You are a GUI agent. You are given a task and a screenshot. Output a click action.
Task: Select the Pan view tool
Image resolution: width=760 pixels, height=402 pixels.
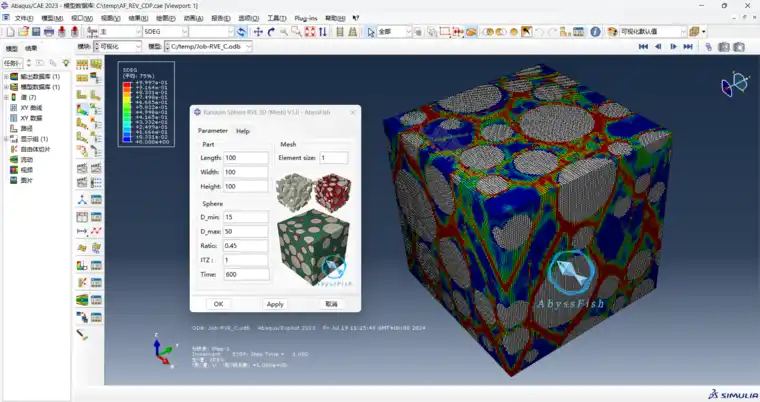pyautogui.click(x=258, y=32)
